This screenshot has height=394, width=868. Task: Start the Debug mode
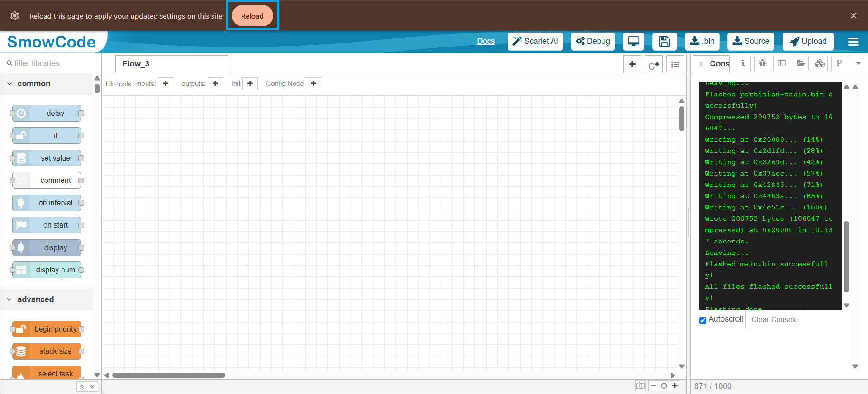[593, 41]
